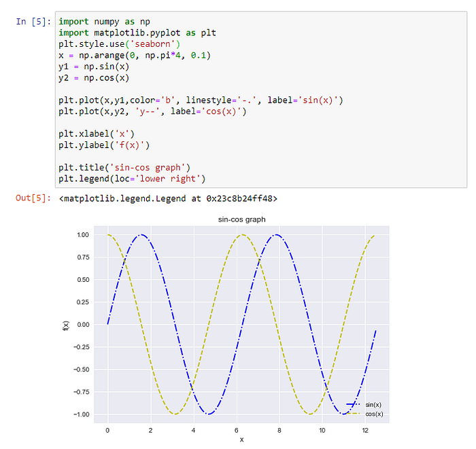Click the y1 = np.sin(x) line
Screen dimensions: 476x449
[94, 67]
